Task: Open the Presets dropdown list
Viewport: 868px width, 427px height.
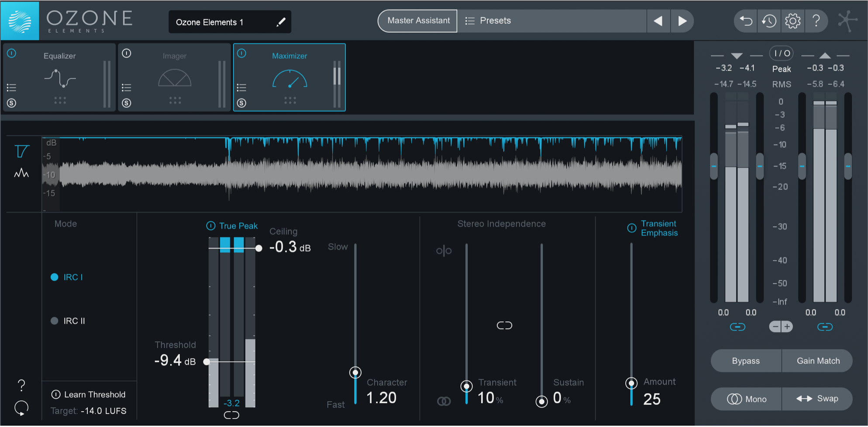Action: [552, 21]
